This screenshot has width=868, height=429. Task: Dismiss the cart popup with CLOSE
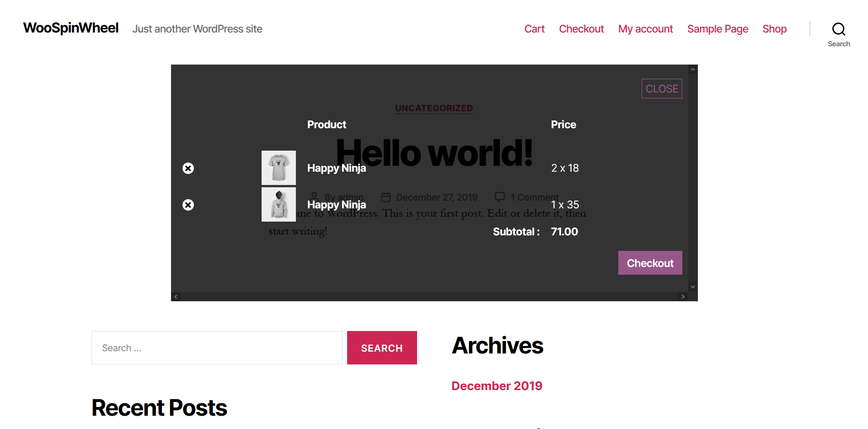click(661, 88)
